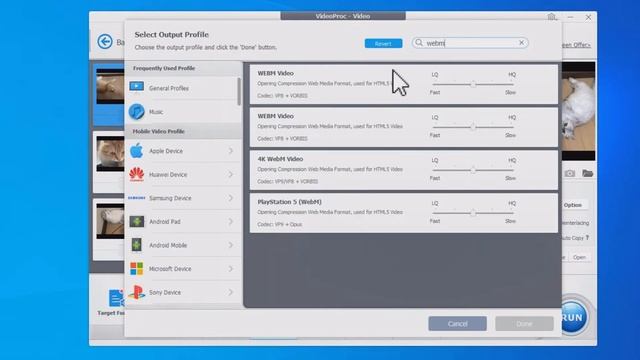Select Microsoft Device category
Screen dimensions: 640x360
(183, 269)
